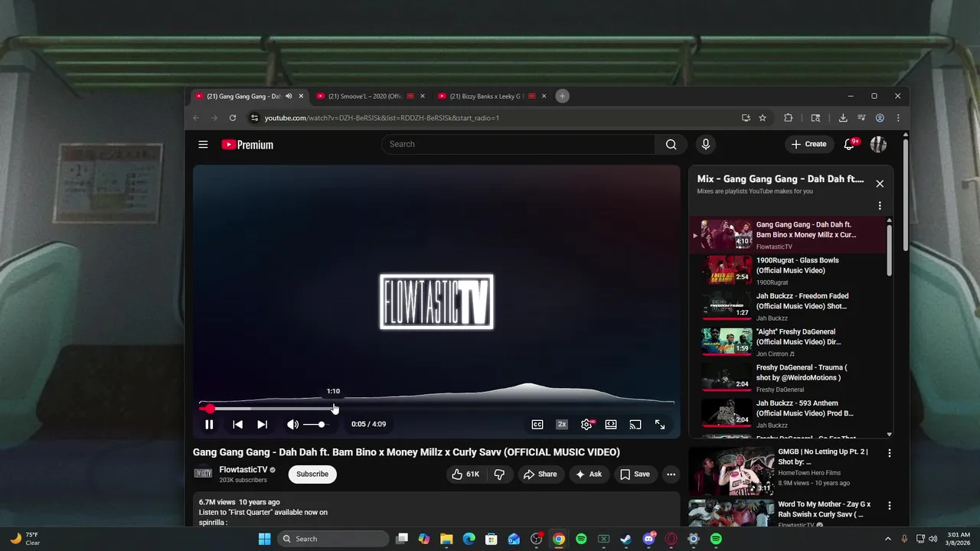The image size is (980, 551).
Task: Play Freshy DaGeneral - Trauma from Mix
Action: click(x=786, y=378)
